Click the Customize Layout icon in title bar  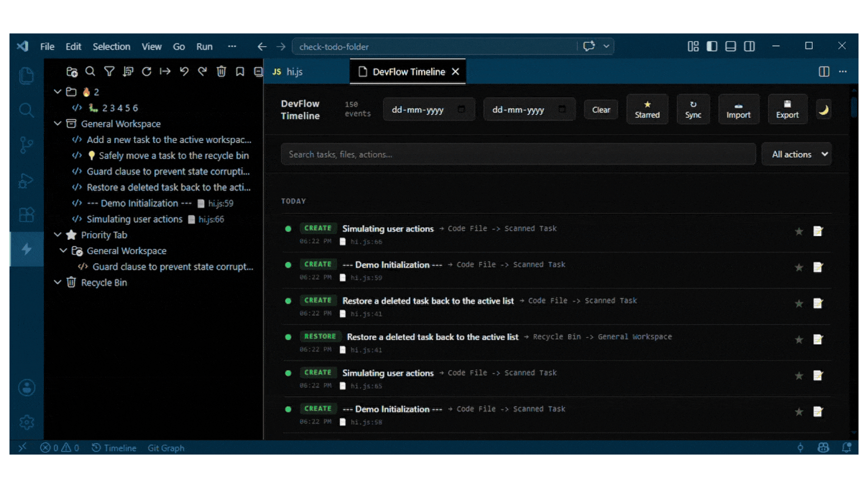coord(693,46)
